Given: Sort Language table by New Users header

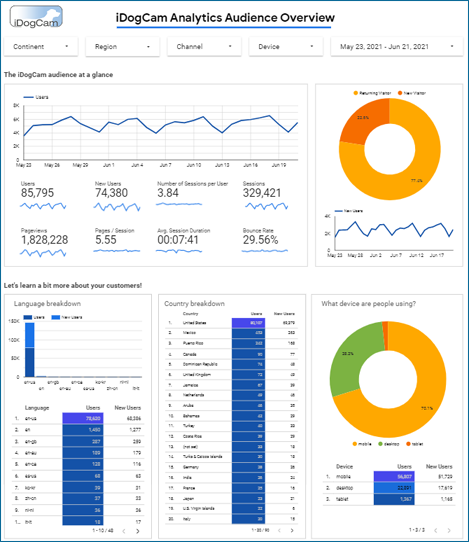Looking at the screenshot, I should point(128,408).
